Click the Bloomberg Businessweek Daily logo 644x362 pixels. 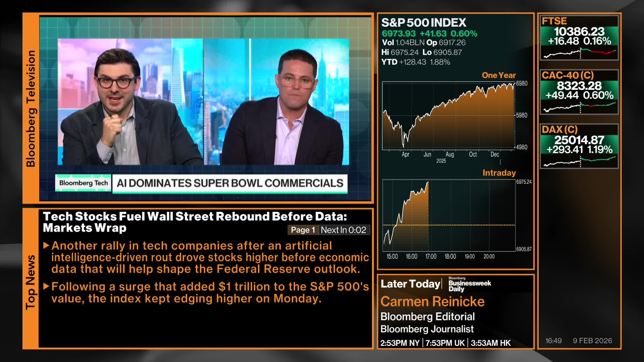click(470, 284)
